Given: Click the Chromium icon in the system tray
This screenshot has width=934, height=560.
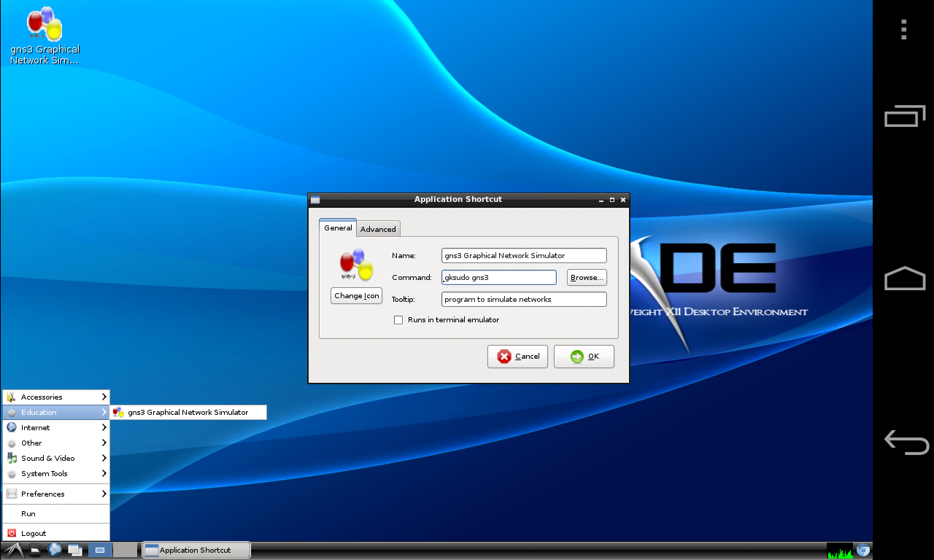Looking at the screenshot, I should coord(863,551).
